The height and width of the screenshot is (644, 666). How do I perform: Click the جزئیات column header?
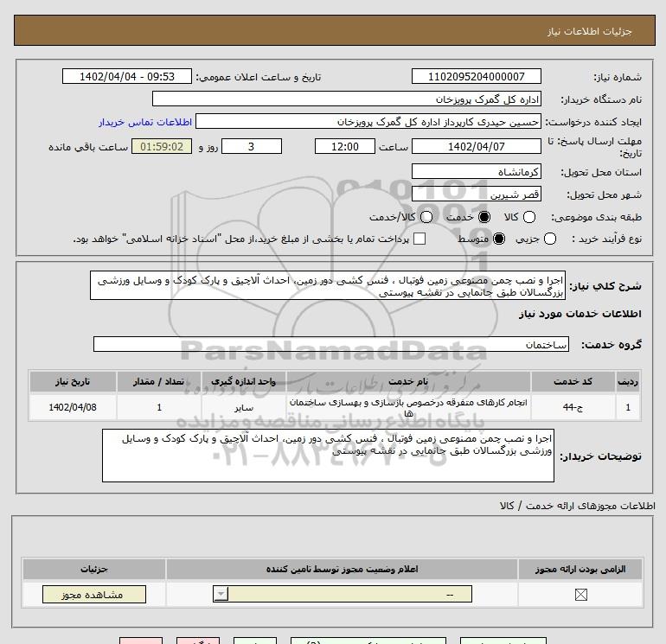coord(94,569)
